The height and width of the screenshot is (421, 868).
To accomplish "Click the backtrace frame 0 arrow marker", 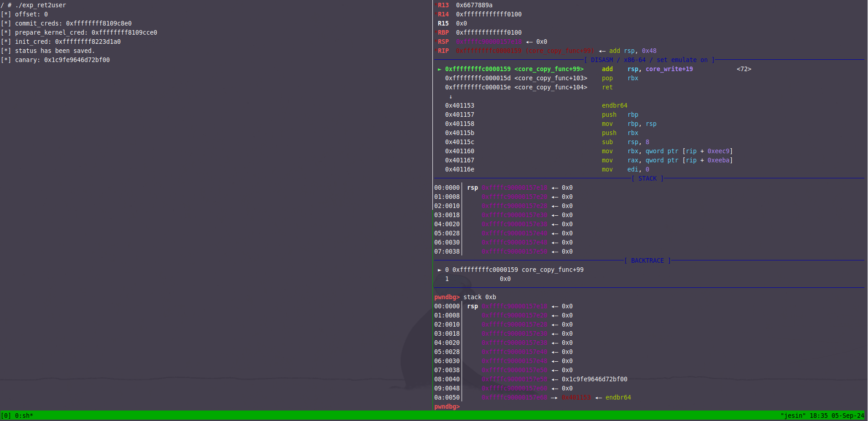I will click(x=439, y=270).
